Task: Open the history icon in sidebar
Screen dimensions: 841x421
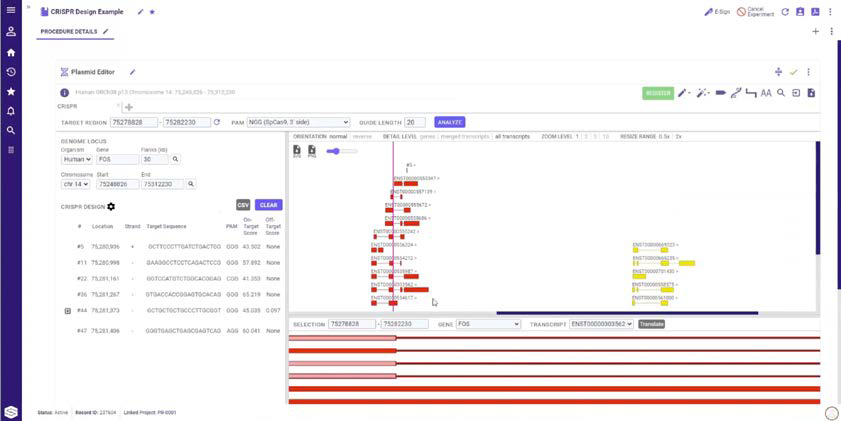Action: coord(11,72)
